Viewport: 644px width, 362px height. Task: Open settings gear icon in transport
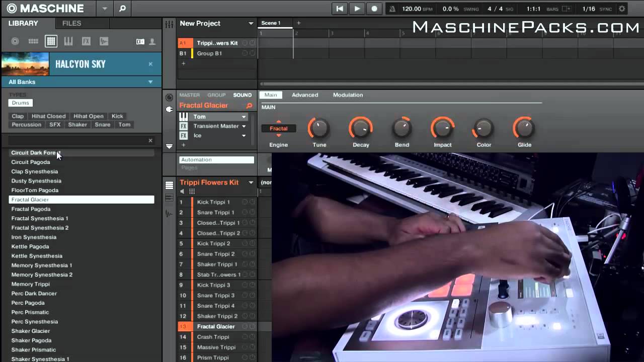[622, 9]
